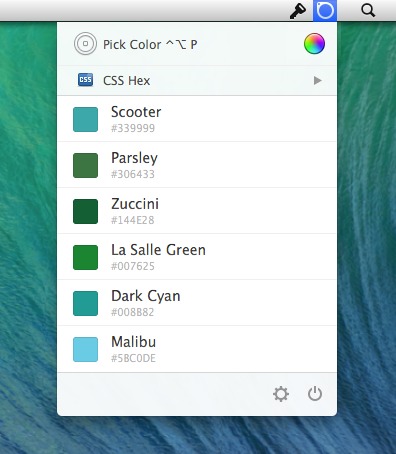Image resolution: width=396 pixels, height=454 pixels.
Task: Click the flashlight menu bar icon
Action: pos(298,11)
